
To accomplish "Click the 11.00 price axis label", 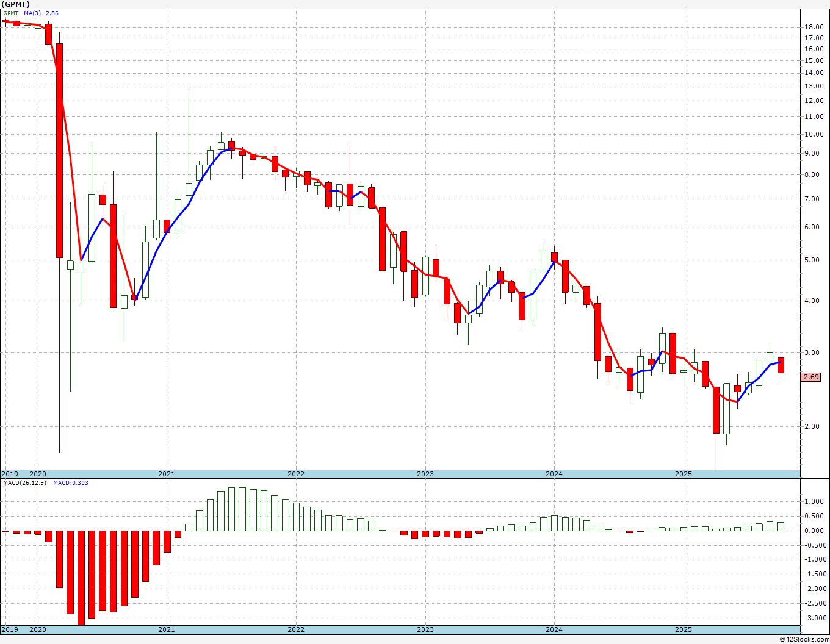I will click(814, 116).
